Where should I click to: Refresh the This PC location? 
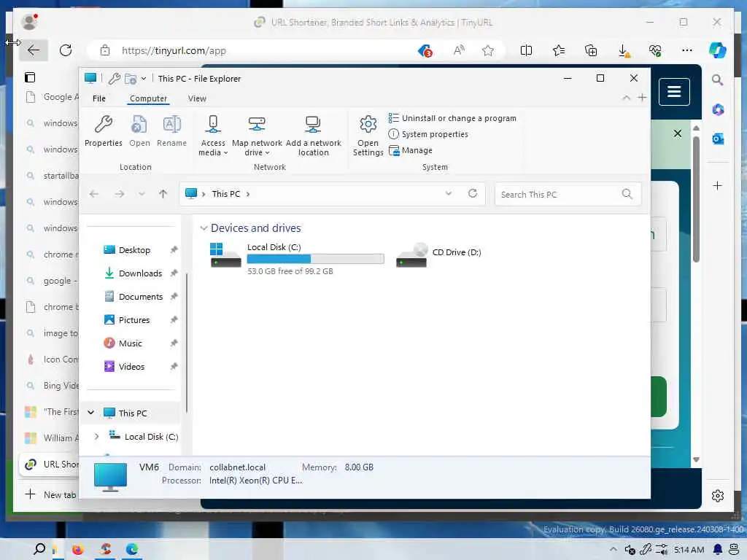[x=473, y=193]
